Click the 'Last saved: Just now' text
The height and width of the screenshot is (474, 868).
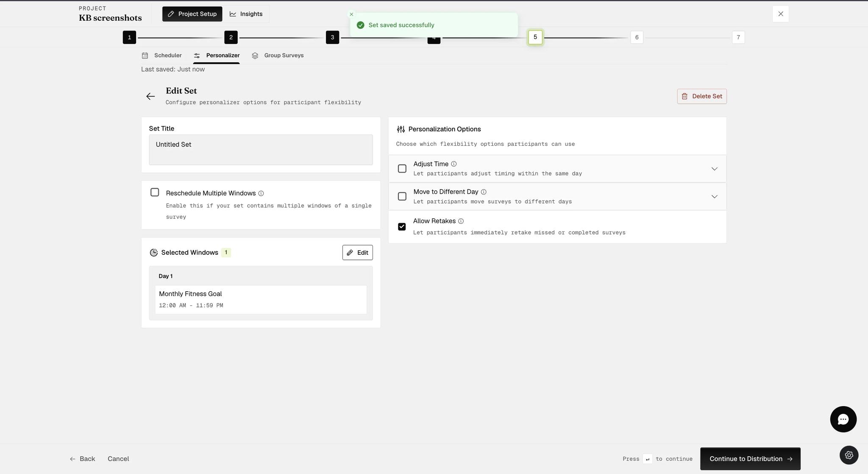[173, 69]
